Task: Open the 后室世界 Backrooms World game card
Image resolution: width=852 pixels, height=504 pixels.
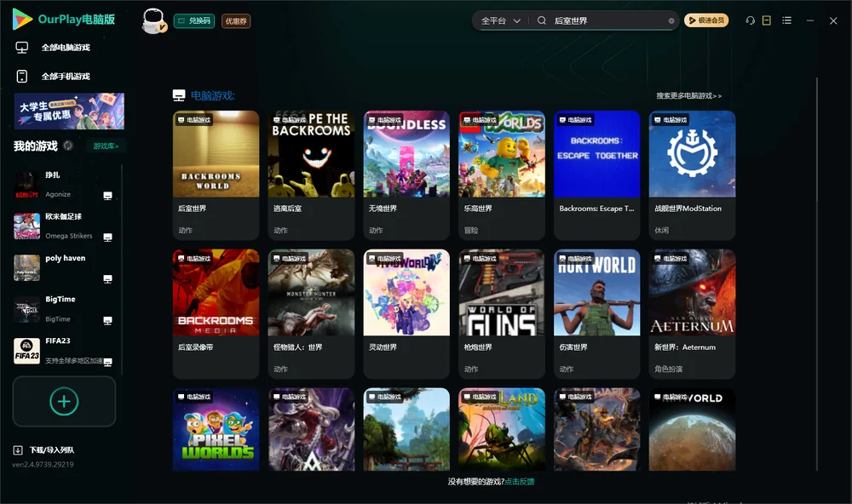Action: tap(216, 175)
